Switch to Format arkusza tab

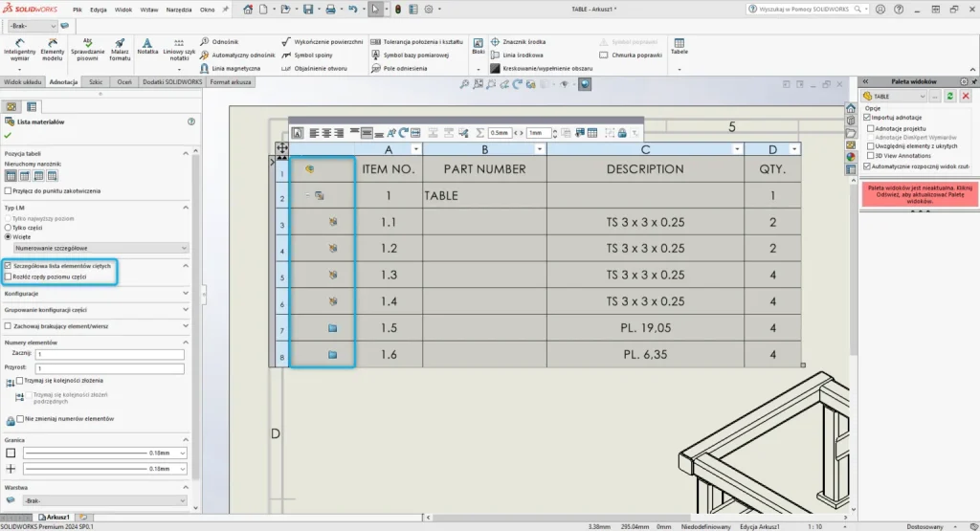tap(230, 82)
